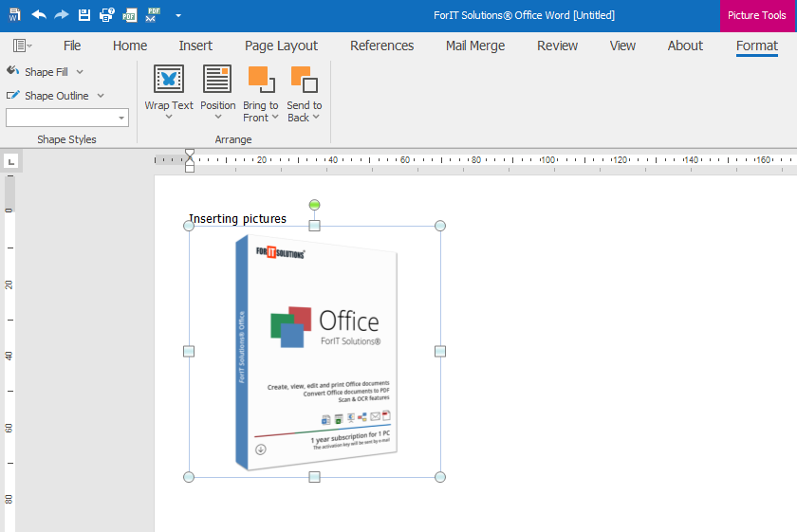Expand the Shape Outline dropdown arrow
797x532 pixels.
click(x=101, y=96)
